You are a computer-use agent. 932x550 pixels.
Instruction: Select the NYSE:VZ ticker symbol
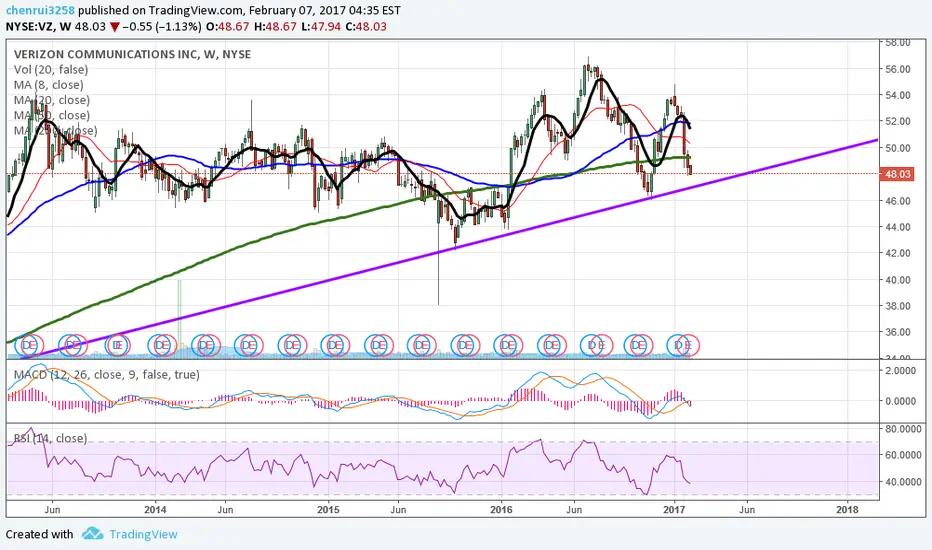(x=30, y=27)
